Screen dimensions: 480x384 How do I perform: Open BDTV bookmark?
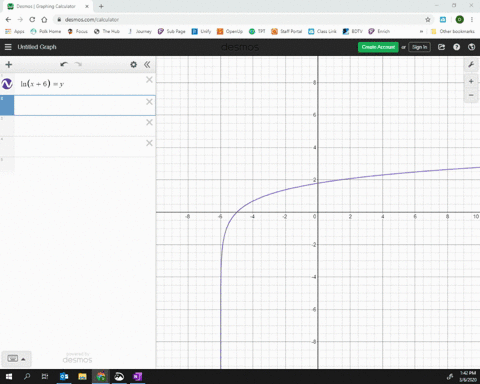click(x=353, y=31)
